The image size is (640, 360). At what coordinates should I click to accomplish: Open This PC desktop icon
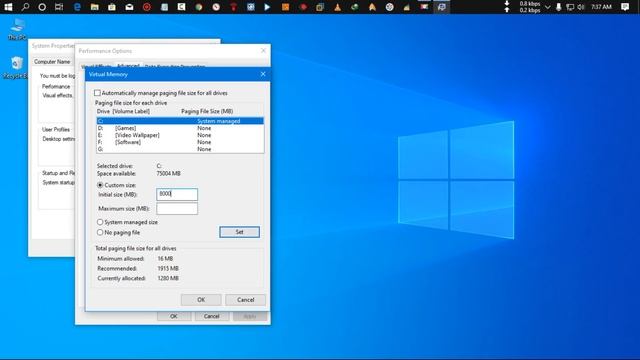coord(17,29)
